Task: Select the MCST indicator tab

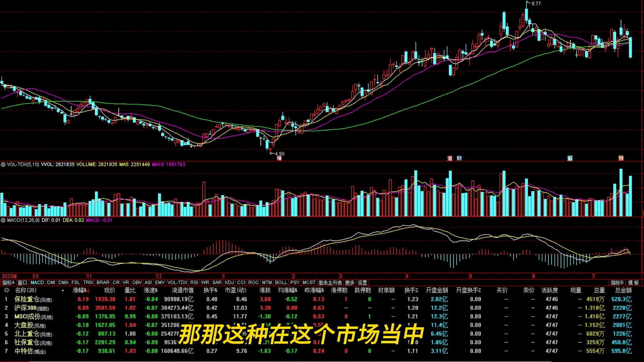Action: point(309,283)
